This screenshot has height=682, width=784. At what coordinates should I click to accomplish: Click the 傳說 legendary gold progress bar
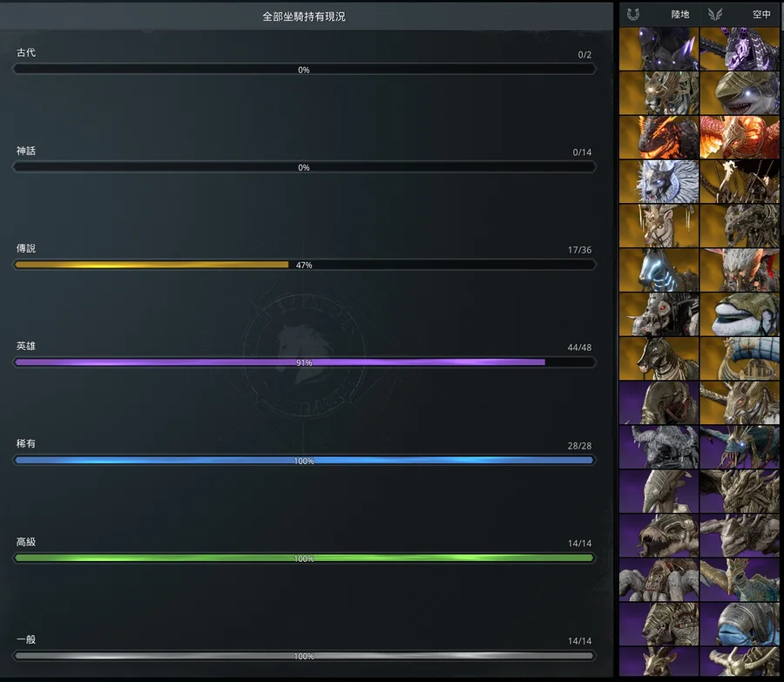[x=304, y=265]
